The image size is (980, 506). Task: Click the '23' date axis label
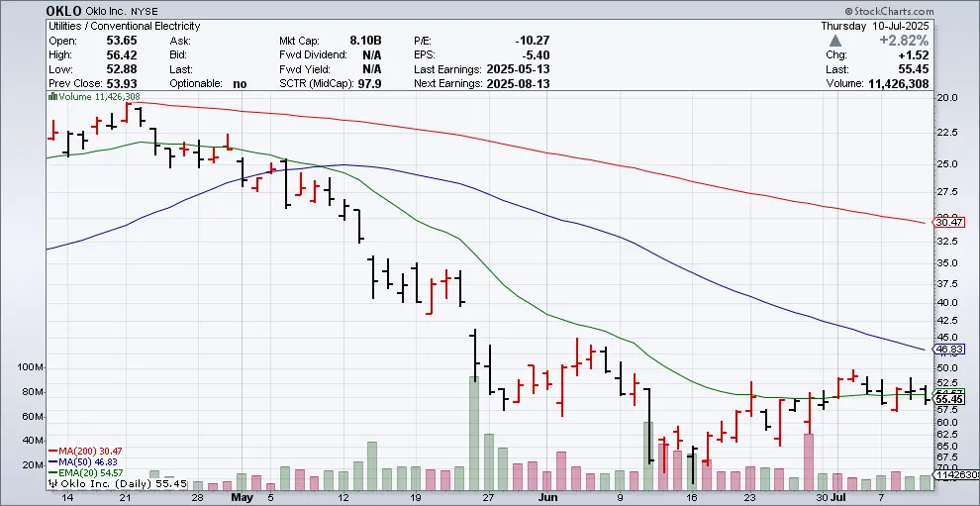[x=750, y=498]
